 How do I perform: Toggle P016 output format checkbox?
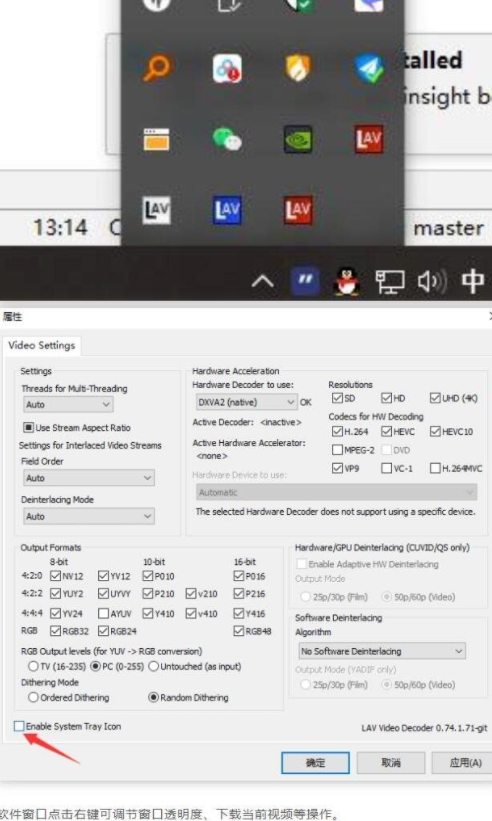(239, 575)
